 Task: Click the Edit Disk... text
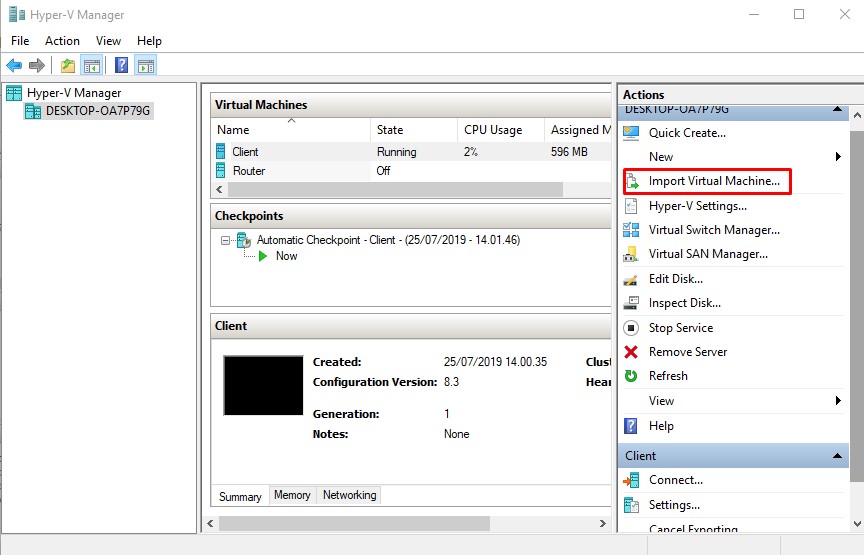(676, 279)
